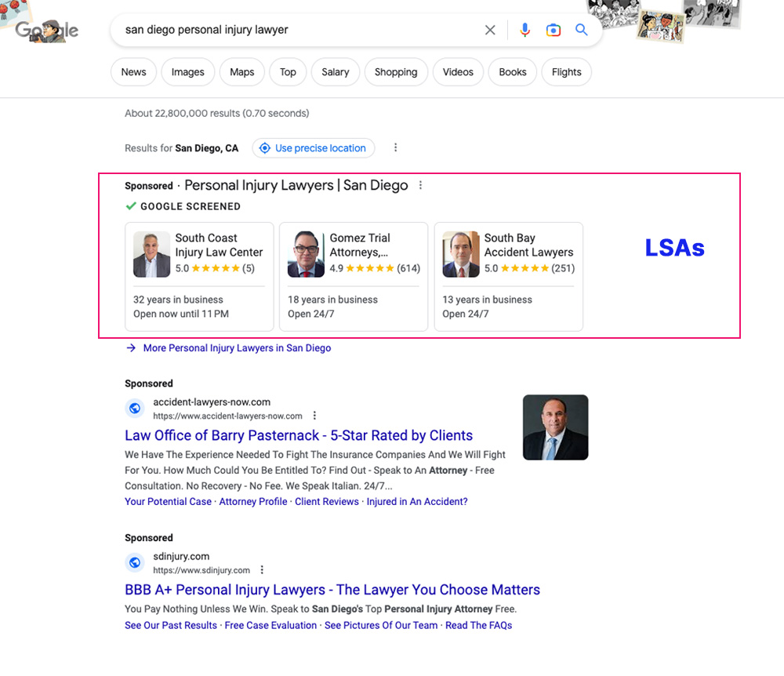Image resolution: width=784 pixels, height=676 pixels.
Task: Click the 5.0 rating (5) text
Action: point(215,268)
